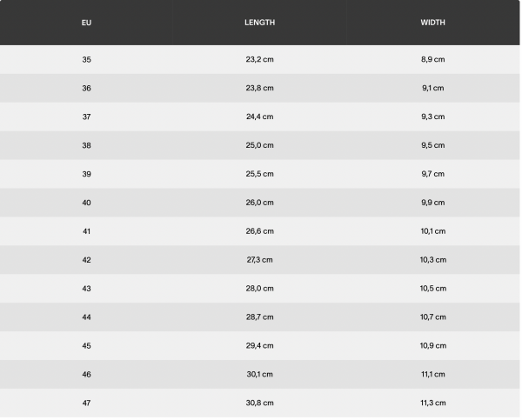This screenshot has height=420, width=522.
Task: Select EU size 47 cell
Action: tap(86, 403)
